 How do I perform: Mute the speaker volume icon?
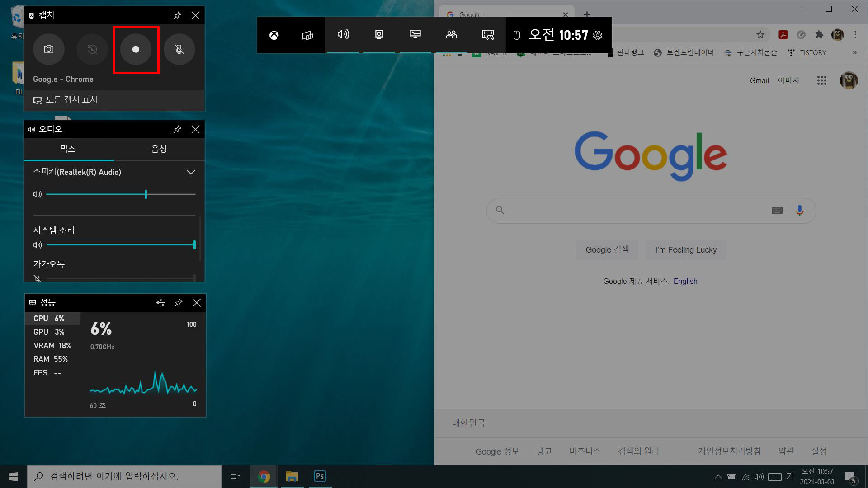[38, 194]
